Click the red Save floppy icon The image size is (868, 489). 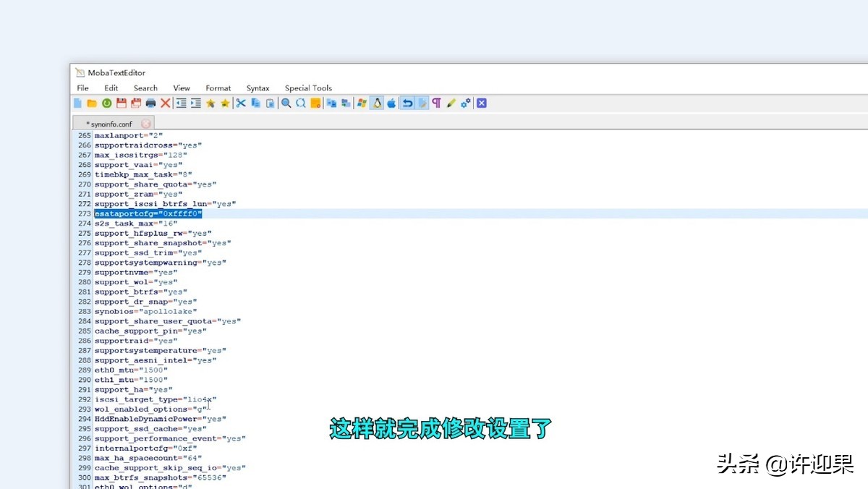tap(122, 103)
